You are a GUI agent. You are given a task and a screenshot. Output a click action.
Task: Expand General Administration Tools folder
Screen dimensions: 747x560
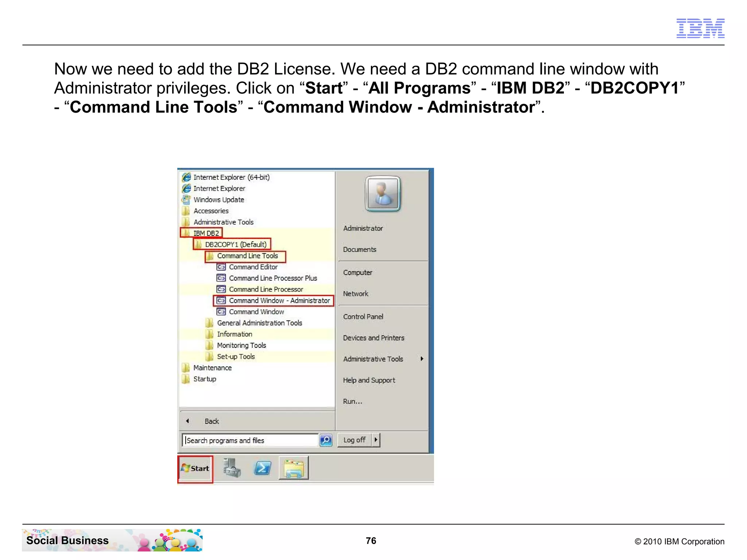pos(254,323)
